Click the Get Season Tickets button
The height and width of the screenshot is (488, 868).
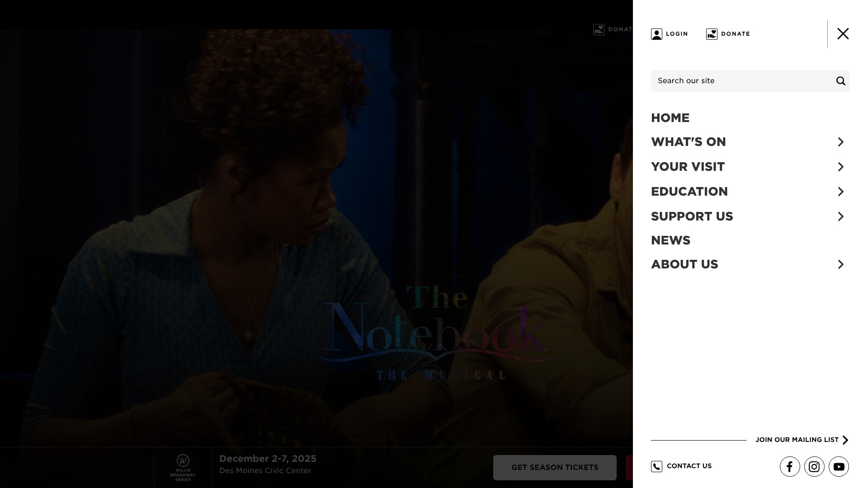coord(555,468)
